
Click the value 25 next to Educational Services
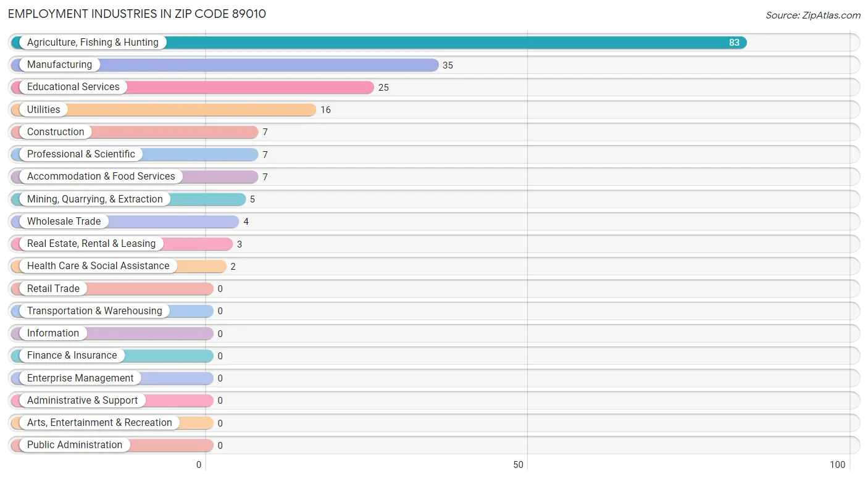point(383,88)
